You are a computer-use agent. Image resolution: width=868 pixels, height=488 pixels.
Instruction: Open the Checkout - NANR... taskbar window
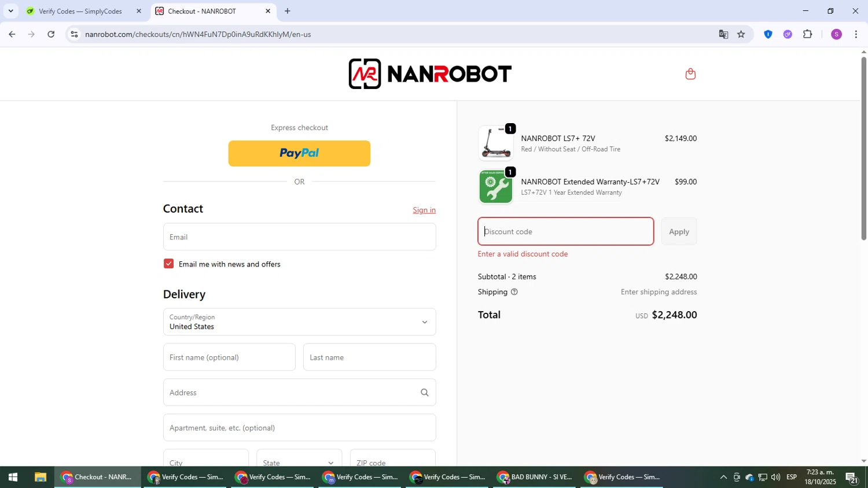click(98, 477)
